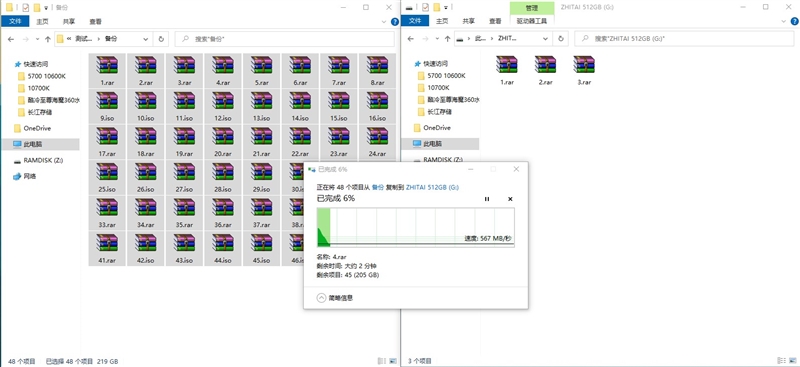800x367 pixels.
Task: Click 备份 source link in copy dialog
Action: coord(378,187)
